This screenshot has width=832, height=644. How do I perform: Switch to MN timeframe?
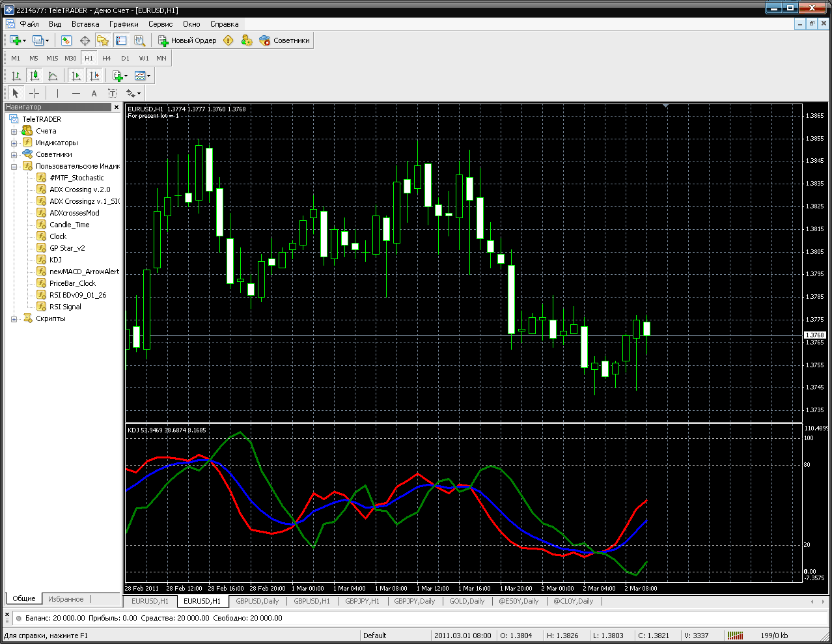[x=161, y=58]
